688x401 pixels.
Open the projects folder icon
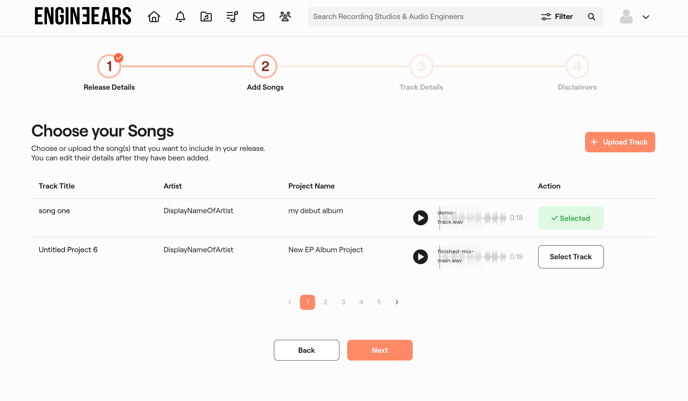pos(206,17)
